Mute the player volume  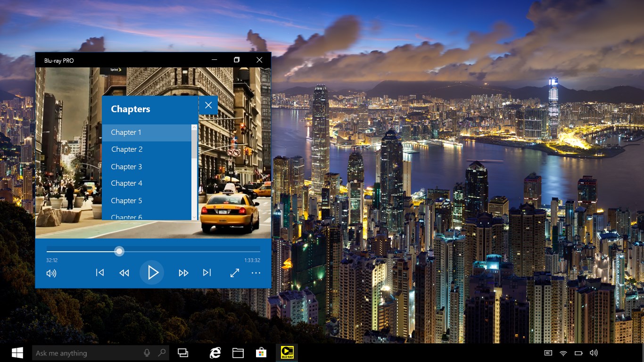pos(51,272)
